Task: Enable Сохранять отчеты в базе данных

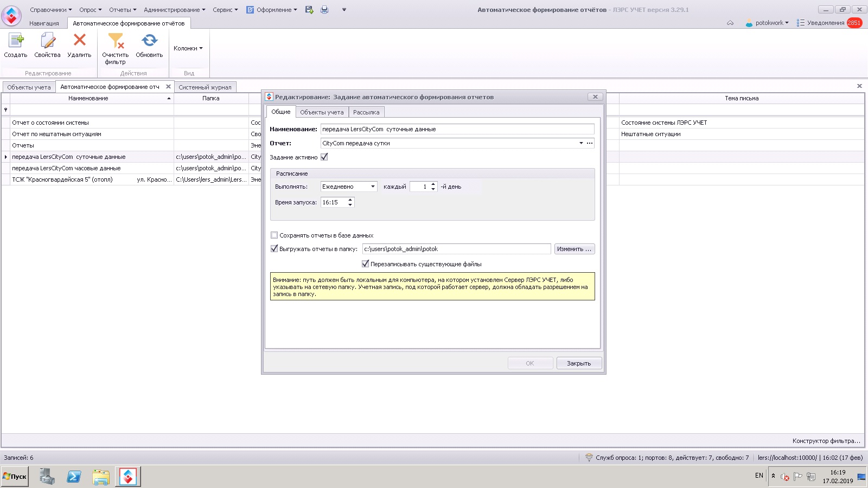Action: pos(274,235)
